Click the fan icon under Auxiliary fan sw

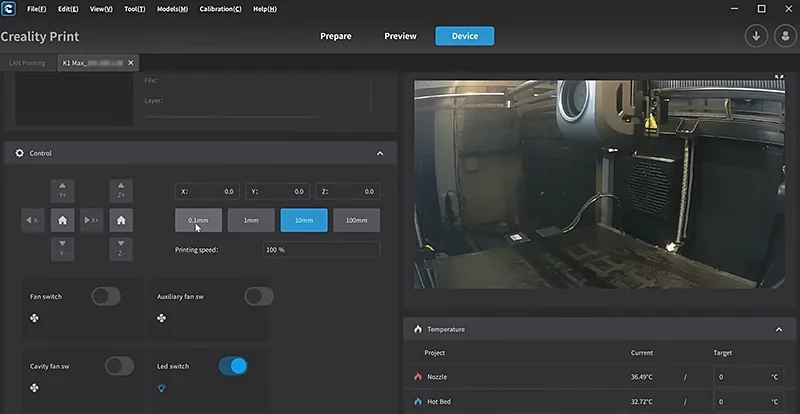click(x=161, y=319)
